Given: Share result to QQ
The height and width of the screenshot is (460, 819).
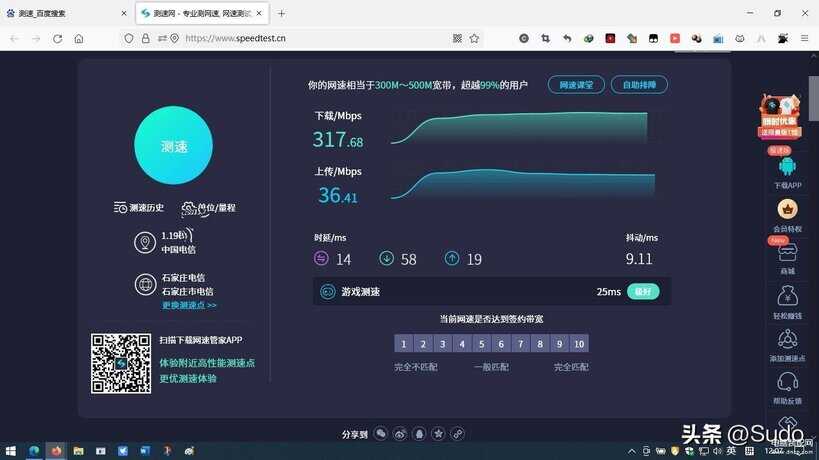Looking at the screenshot, I should point(419,434).
